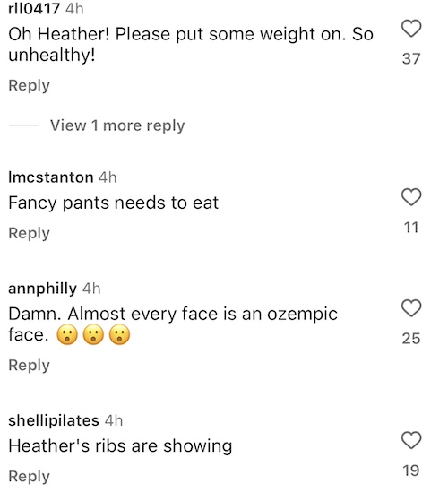
Task: View the 37 likes on rll0417's comment
Action: [x=411, y=58]
